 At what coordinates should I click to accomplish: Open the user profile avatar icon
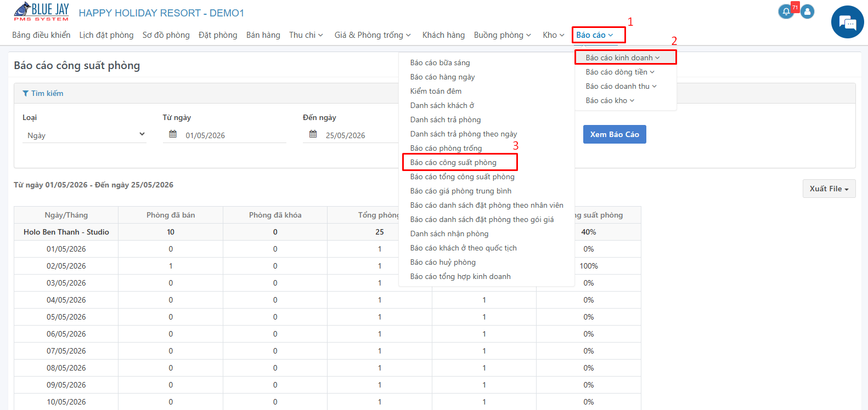click(x=807, y=12)
